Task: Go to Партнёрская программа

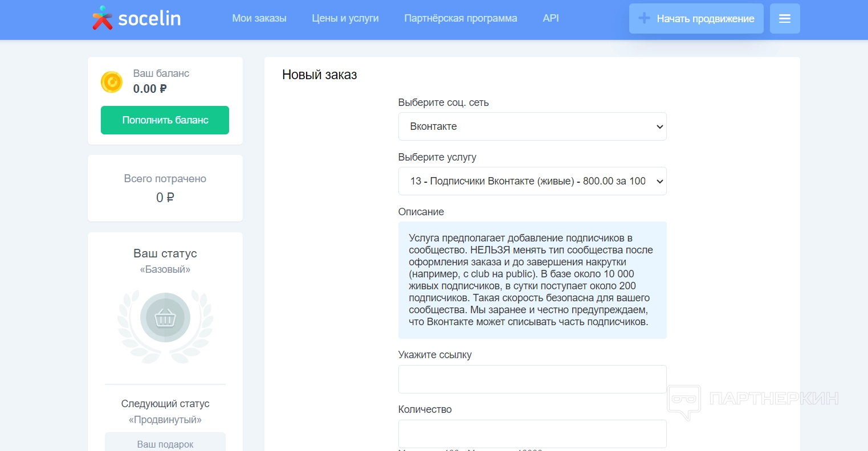Action: pos(461,18)
